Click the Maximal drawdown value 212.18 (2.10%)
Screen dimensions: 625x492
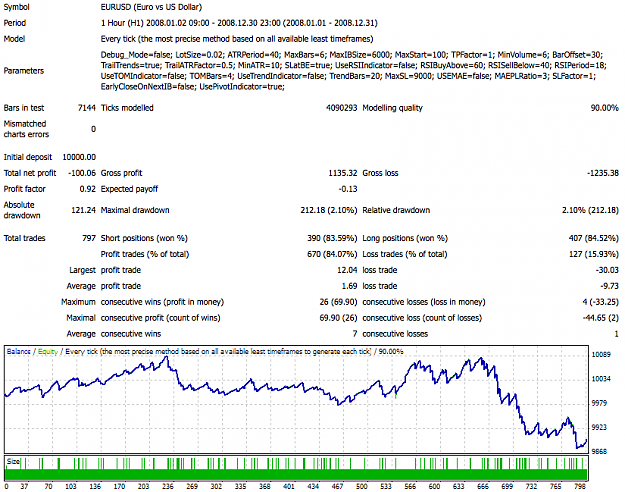point(329,210)
